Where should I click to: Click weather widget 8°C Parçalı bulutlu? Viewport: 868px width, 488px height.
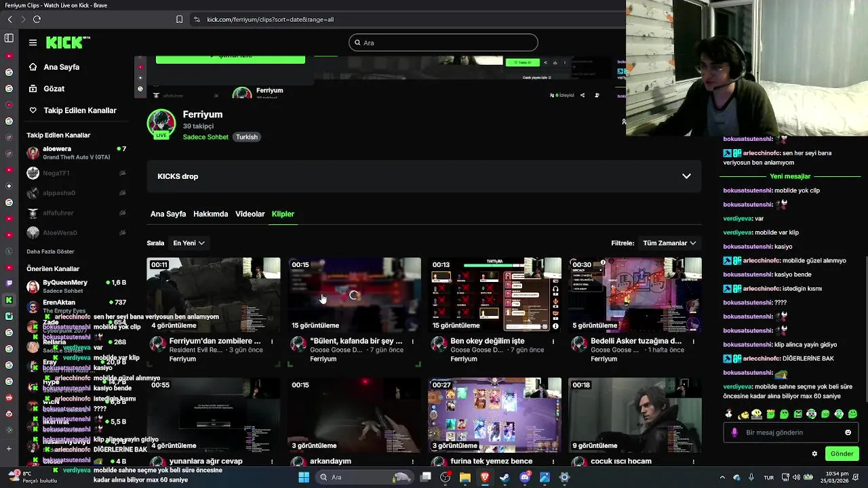point(33,477)
